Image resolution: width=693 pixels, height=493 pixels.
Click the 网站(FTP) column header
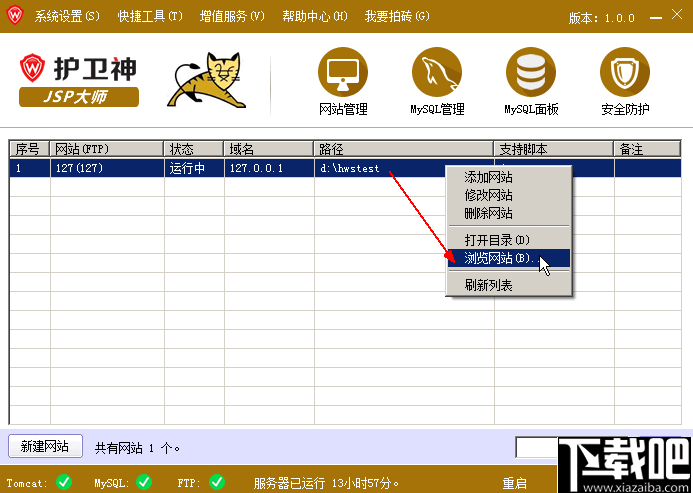(x=107, y=149)
